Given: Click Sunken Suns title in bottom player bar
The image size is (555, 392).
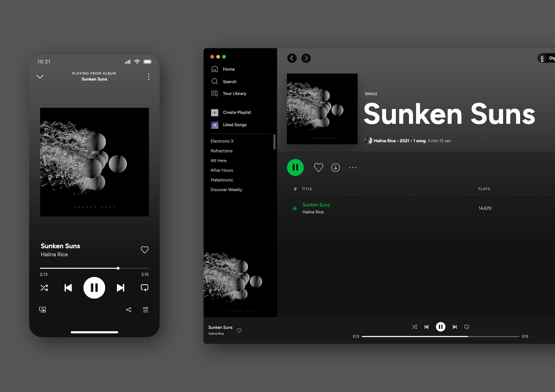Looking at the screenshot, I should 220,327.
